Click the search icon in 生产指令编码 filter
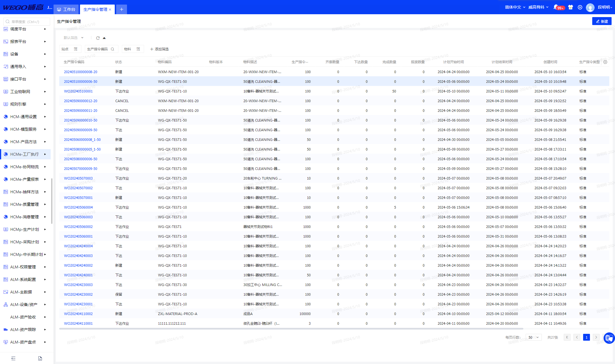 click(x=112, y=49)
